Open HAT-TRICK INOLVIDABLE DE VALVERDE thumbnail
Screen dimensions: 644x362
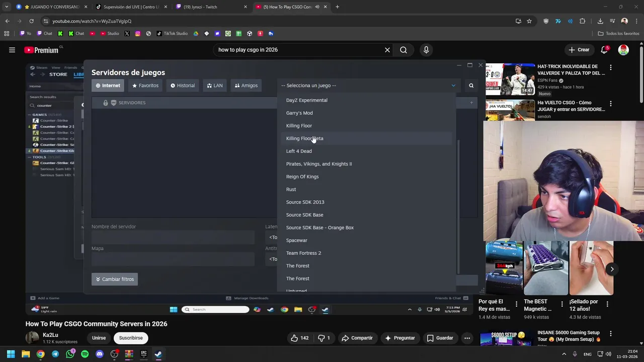coord(510,79)
